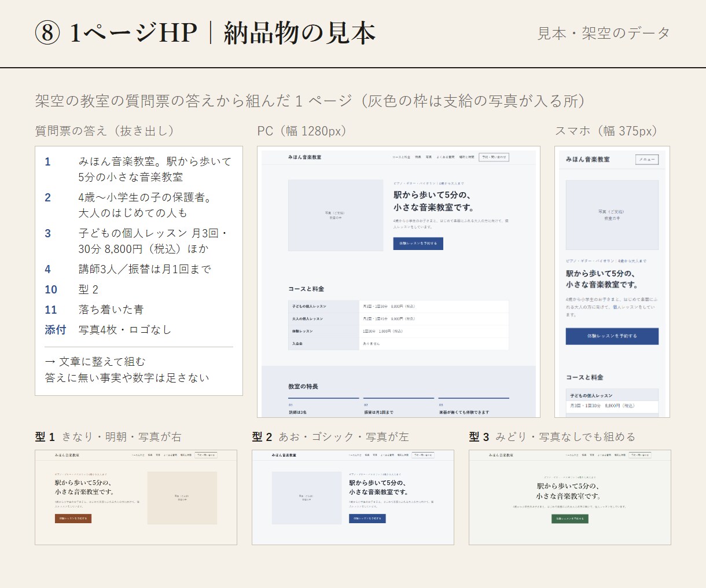Image resolution: width=706 pixels, height=588 pixels.
Task: Click the 見本・架空のデータ label in header
Action: click(604, 33)
